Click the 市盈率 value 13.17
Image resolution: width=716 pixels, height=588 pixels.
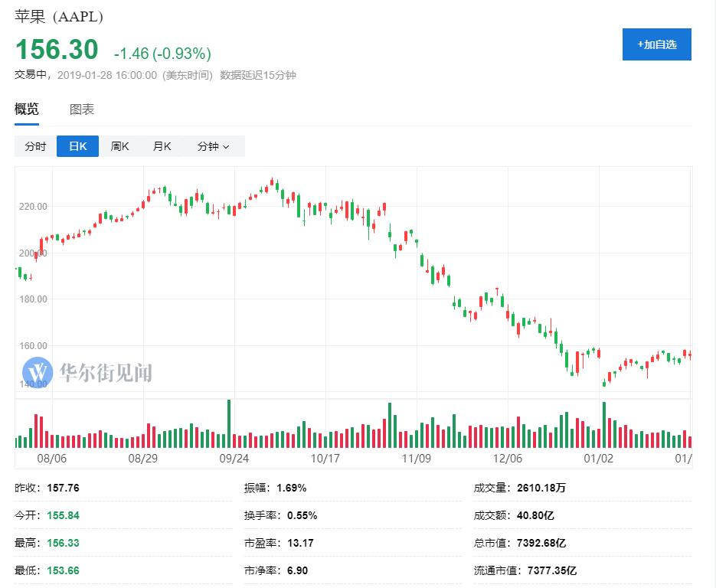pos(300,543)
